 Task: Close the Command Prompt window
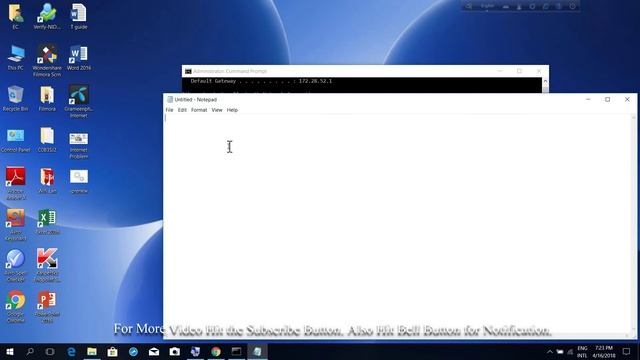(539, 71)
